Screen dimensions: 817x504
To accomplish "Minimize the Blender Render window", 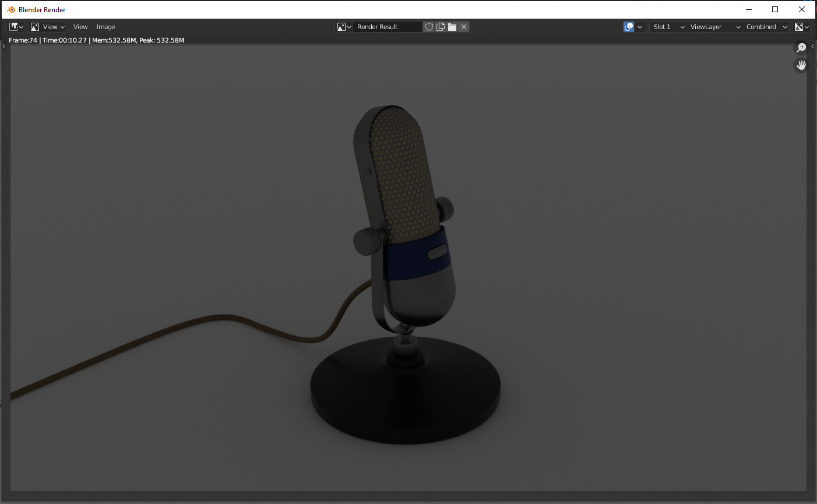I will click(748, 9).
